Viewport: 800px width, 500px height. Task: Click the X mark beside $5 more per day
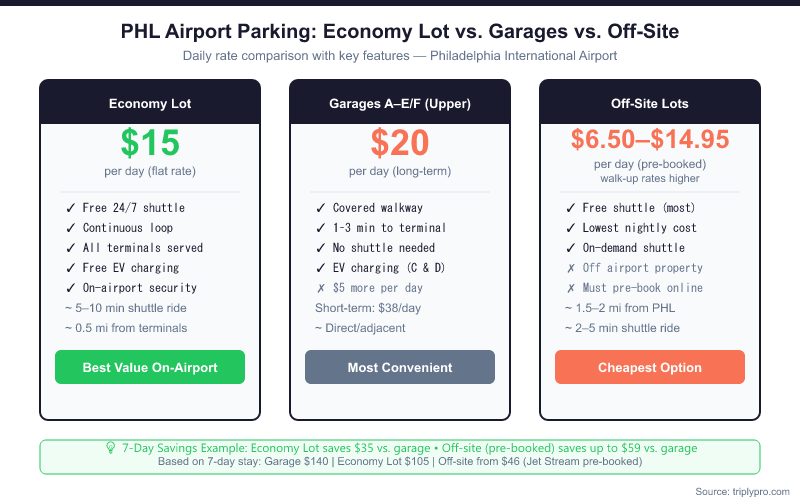tap(321, 287)
